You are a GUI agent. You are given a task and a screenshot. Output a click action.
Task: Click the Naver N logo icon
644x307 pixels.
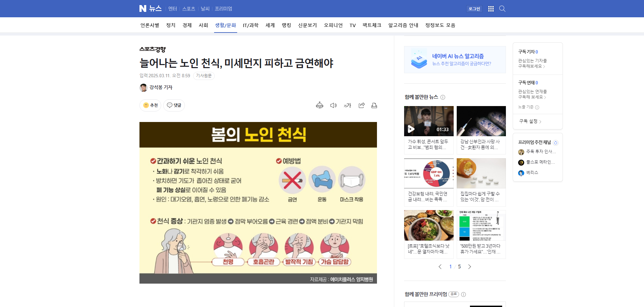click(143, 8)
